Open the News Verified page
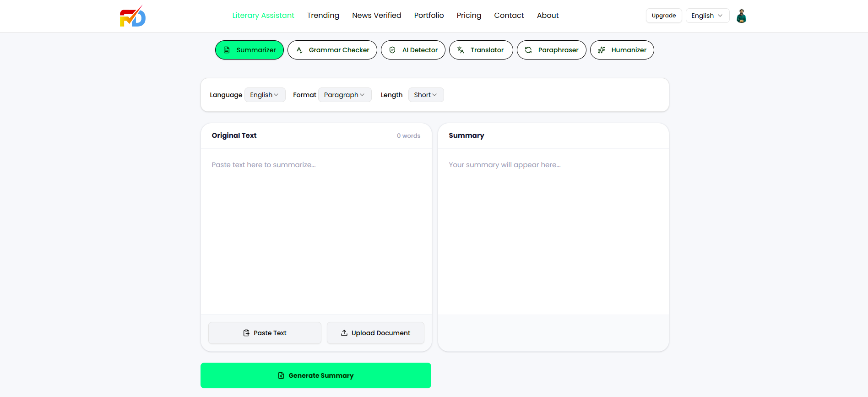Viewport: 868px width, 397px height. point(376,16)
